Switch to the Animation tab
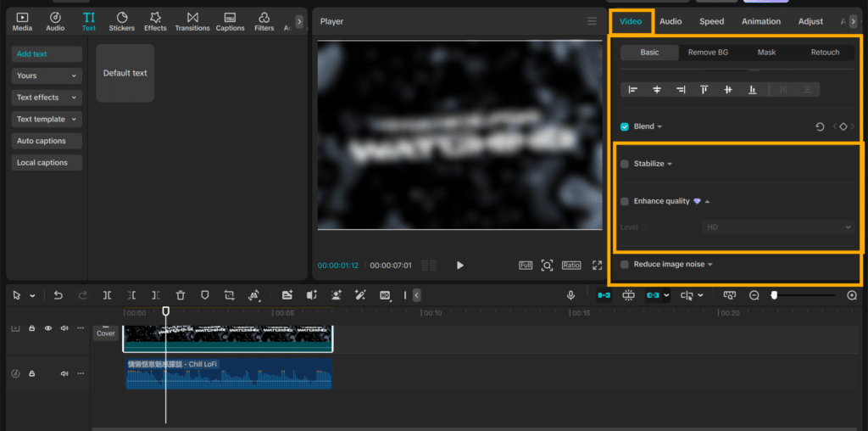 (x=761, y=21)
